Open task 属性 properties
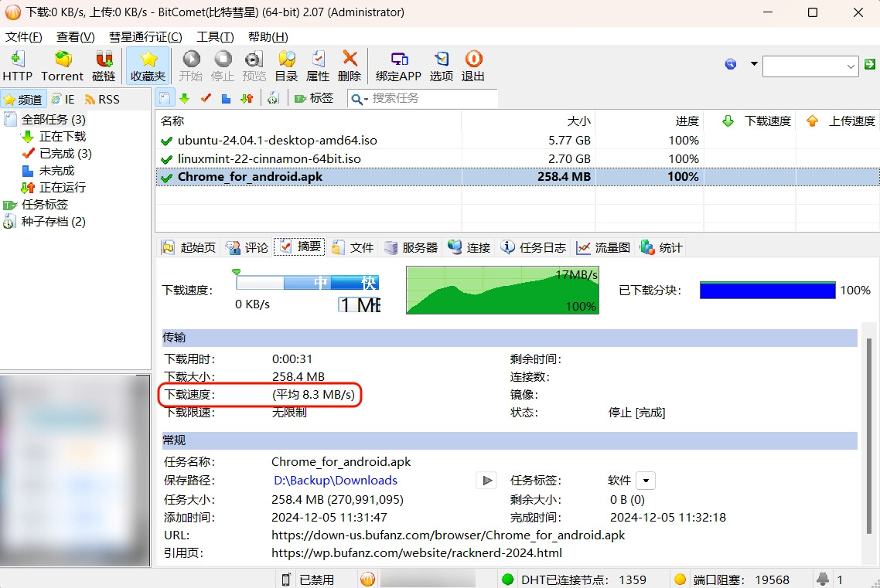 click(x=318, y=66)
